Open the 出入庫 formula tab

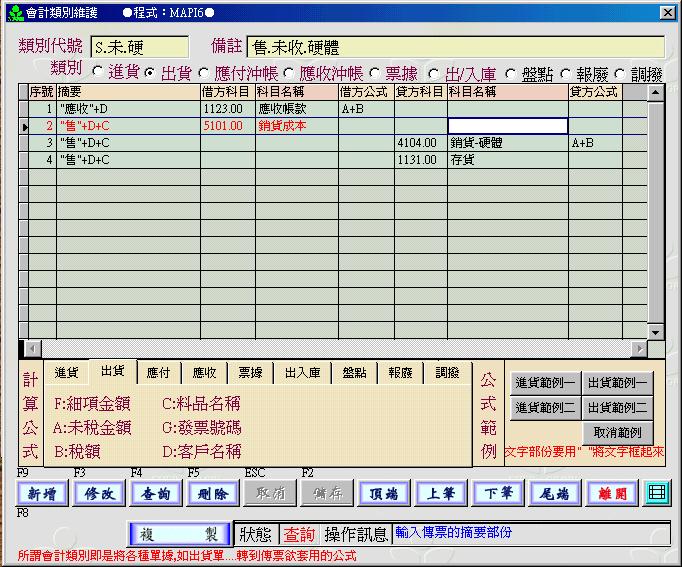pyautogui.click(x=302, y=373)
